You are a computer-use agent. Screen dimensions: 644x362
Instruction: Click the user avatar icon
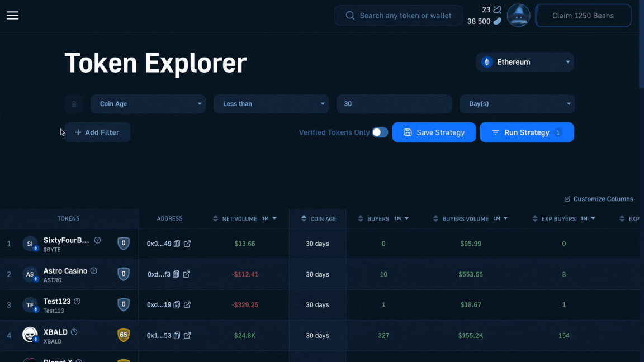click(518, 16)
